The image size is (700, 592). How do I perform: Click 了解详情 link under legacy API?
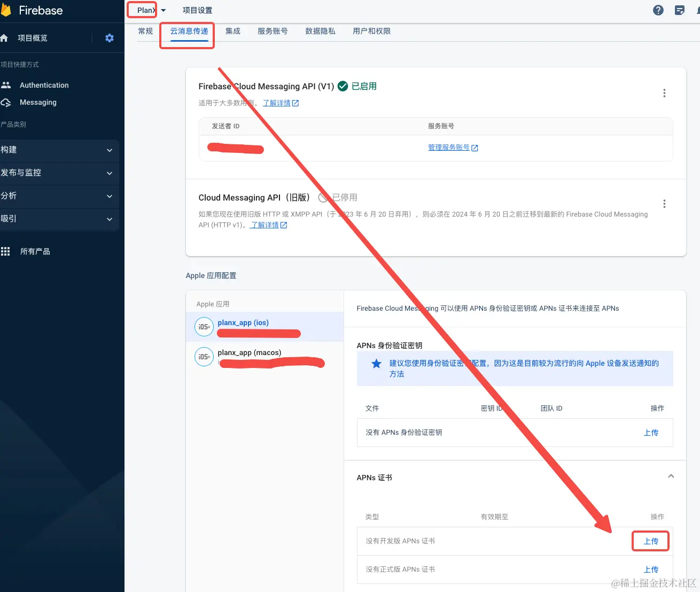point(268,225)
